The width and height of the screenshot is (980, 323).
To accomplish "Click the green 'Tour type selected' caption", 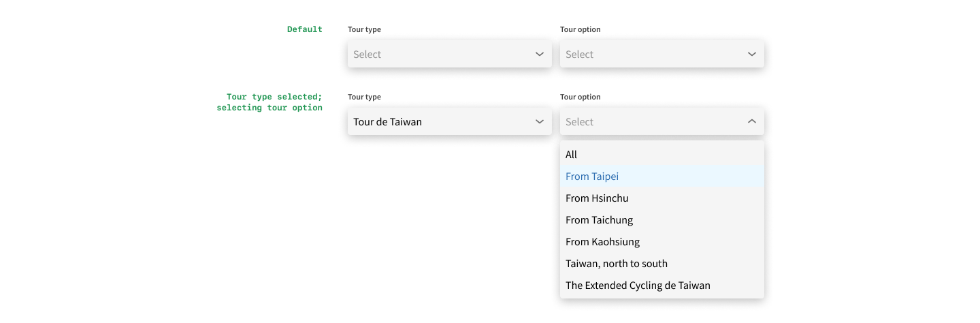I will (274, 97).
